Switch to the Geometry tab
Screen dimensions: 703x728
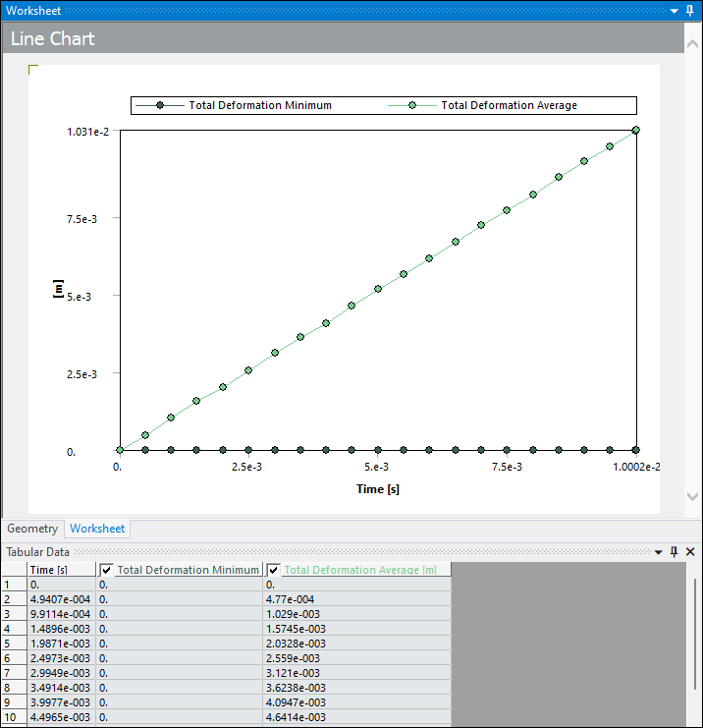tap(32, 529)
